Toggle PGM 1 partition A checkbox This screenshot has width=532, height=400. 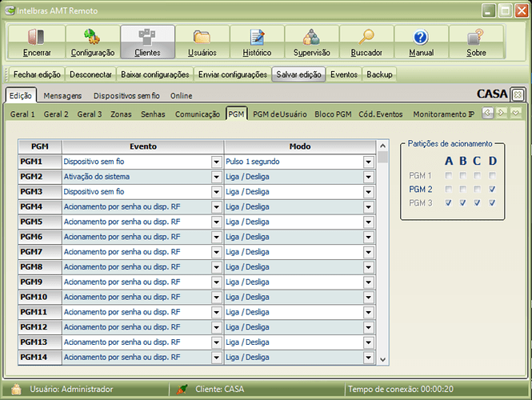coord(449,175)
